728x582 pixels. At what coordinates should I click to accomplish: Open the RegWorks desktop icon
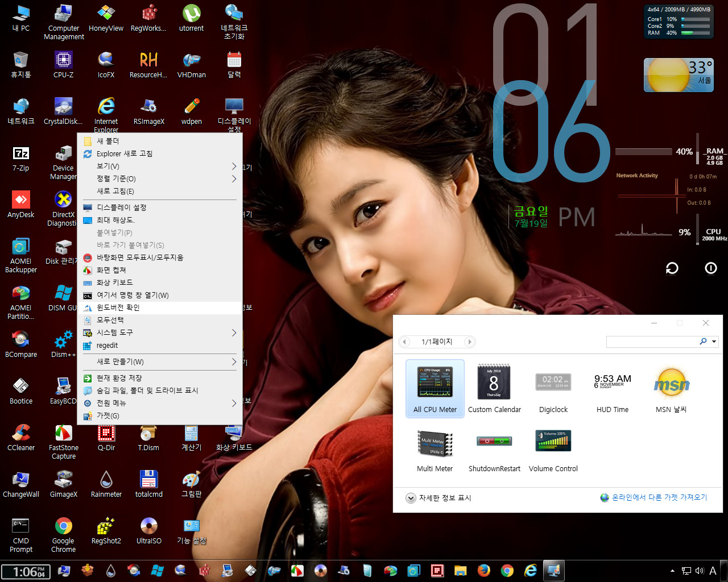[x=148, y=18]
